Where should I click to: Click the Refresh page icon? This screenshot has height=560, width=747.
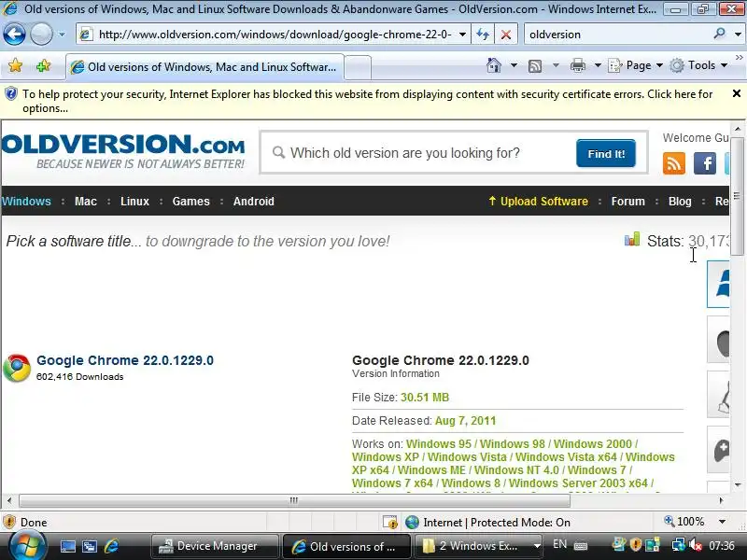tap(483, 35)
